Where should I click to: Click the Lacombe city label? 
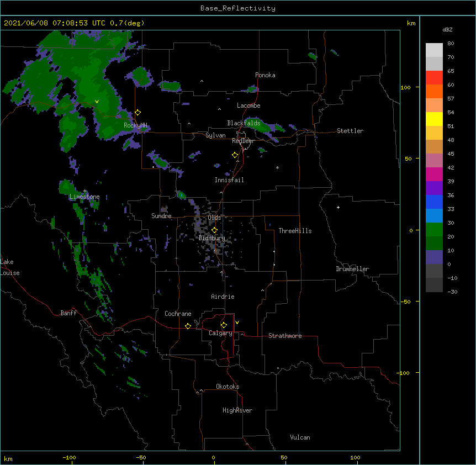(x=248, y=105)
